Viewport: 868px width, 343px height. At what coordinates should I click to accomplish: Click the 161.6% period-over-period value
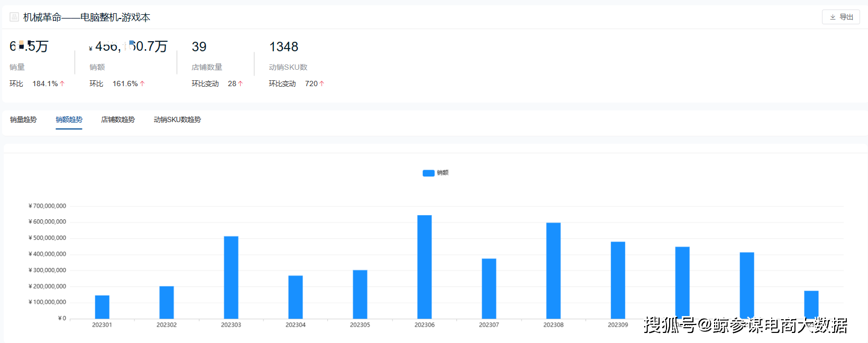coord(125,84)
